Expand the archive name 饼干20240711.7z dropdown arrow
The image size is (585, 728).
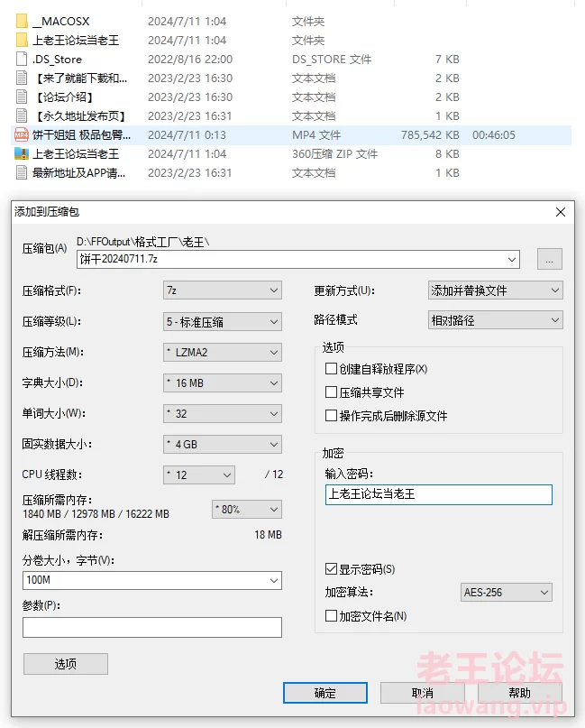(x=512, y=259)
